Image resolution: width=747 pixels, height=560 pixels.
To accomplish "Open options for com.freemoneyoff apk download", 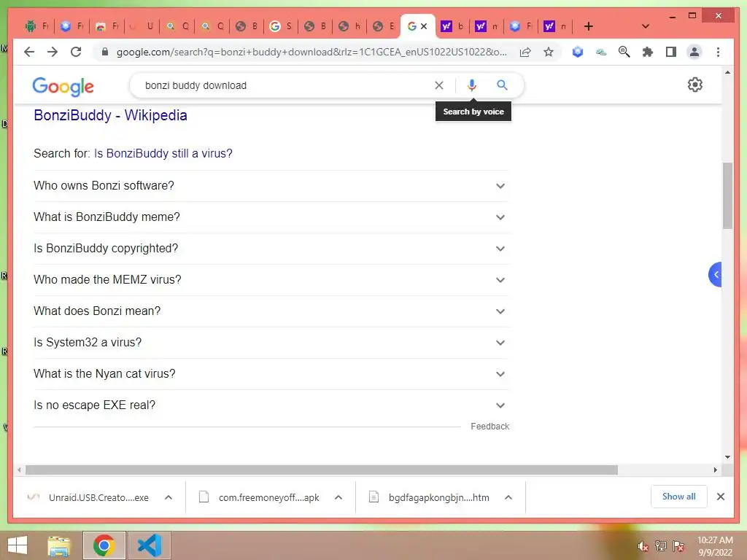I will (338, 497).
